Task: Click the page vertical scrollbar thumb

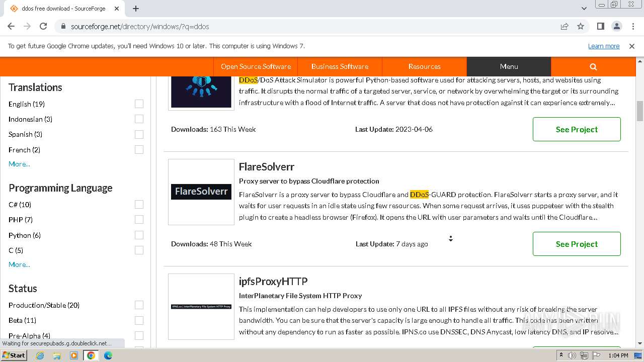Action: click(x=640, y=111)
